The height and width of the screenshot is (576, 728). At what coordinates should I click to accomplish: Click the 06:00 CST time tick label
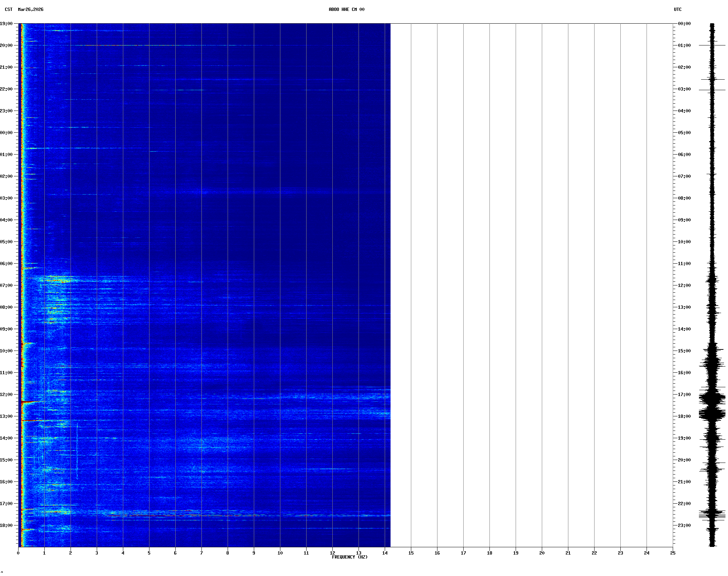(x=6, y=264)
